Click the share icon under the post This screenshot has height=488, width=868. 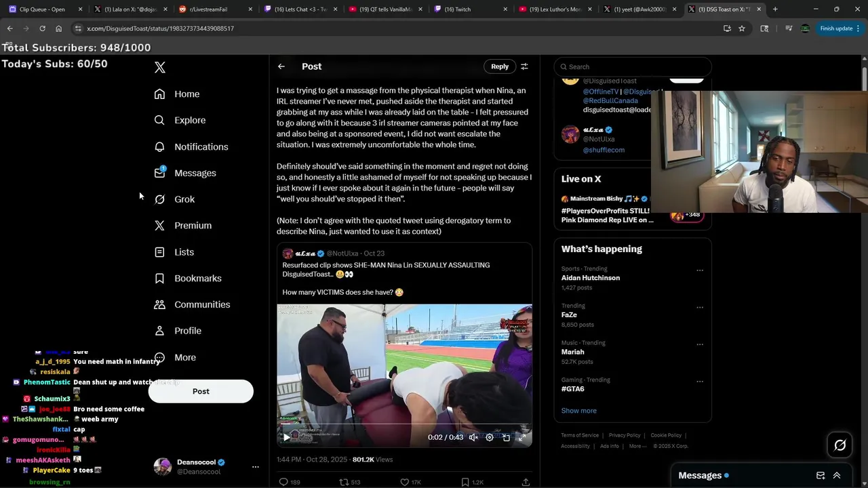click(x=526, y=482)
